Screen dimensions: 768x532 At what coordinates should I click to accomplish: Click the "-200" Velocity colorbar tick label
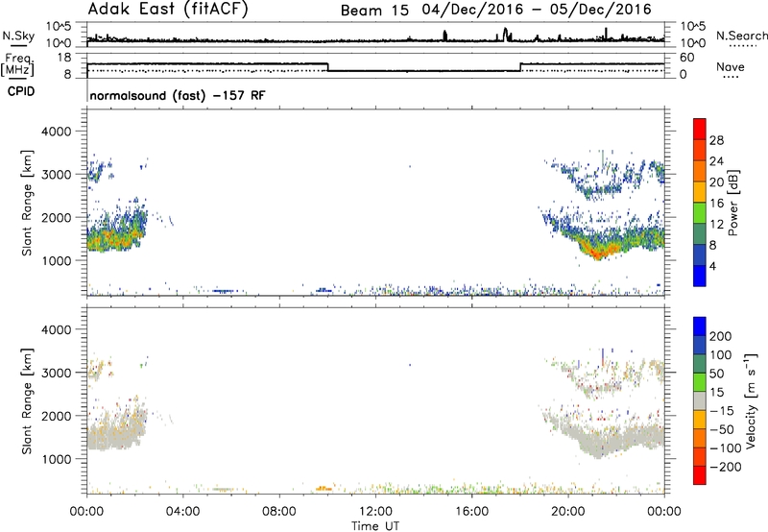(726, 467)
